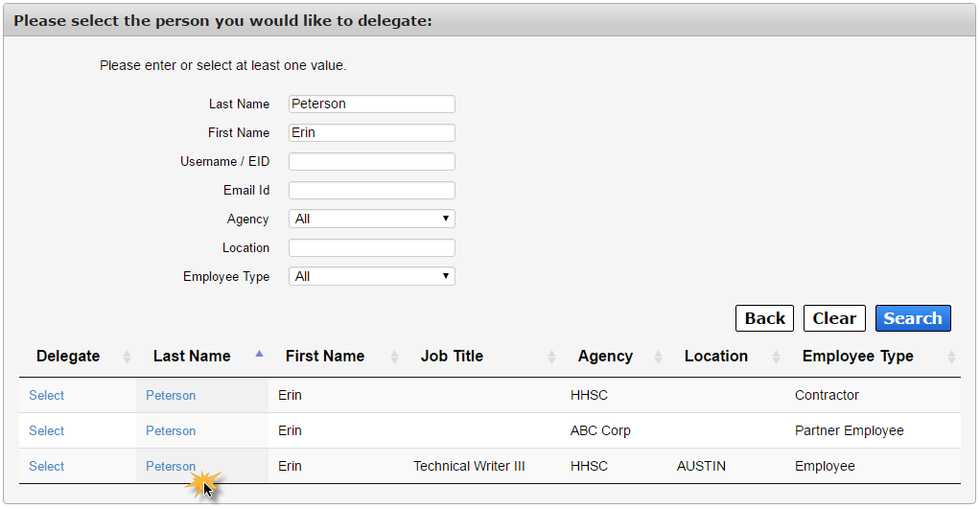Sort by the Job Title column arrows

coord(551,357)
